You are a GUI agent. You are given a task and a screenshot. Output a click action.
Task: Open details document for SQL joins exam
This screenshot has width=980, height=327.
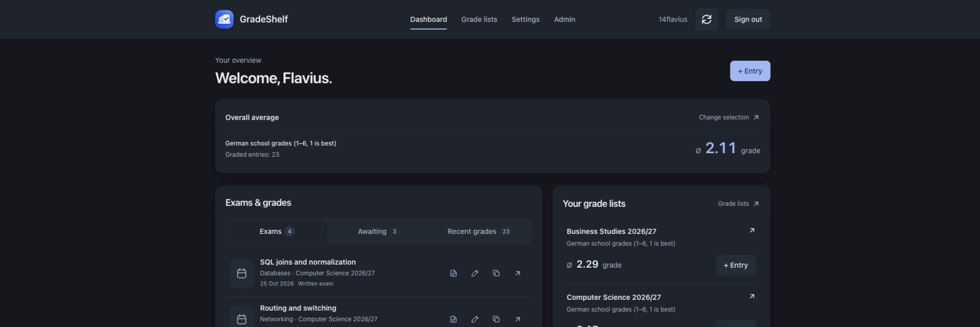click(453, 273)
